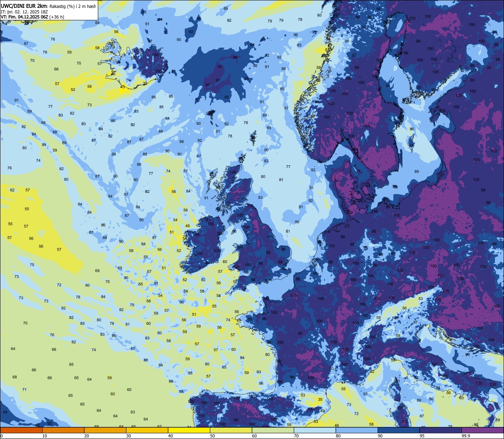Click the legend tick label '70'
This screenshot has height=439, width=504.
[296, 436]
